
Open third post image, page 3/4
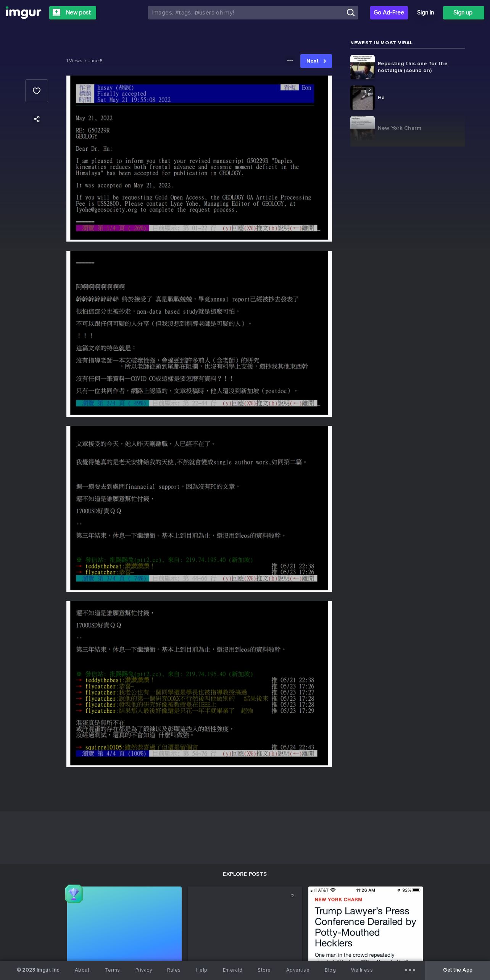tap(199, 509)
